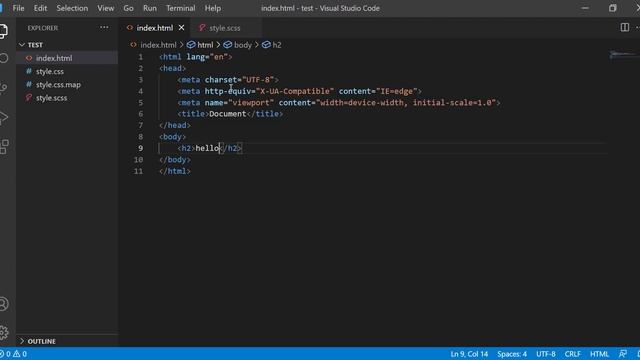Open the Terminal menu
Screen dimensions: 640x360
pos(180,8)
